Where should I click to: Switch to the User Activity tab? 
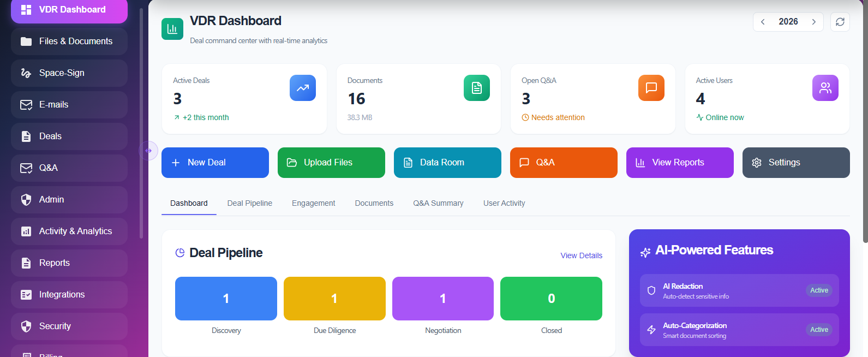tap(504, 203)
